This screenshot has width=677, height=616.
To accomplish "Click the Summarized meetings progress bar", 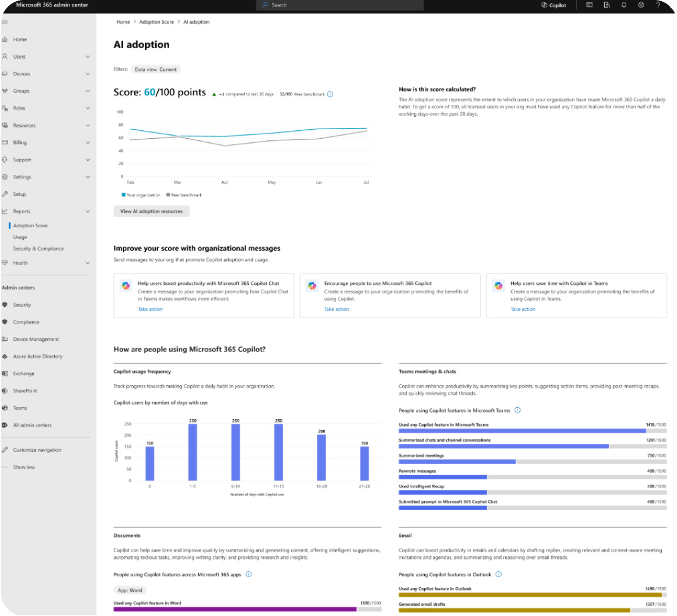I will [533, 461].
